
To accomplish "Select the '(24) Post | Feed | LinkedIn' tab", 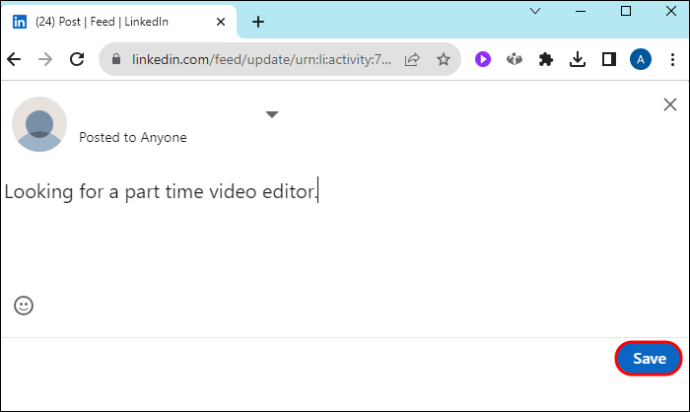I will pyautogui.click(x=119, y=22).
